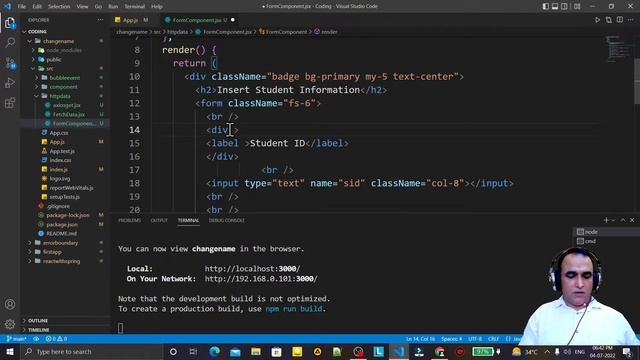Viewport: 640px width, 360px height.
Task: Add new terminal with plus icon
Action: 606,220
